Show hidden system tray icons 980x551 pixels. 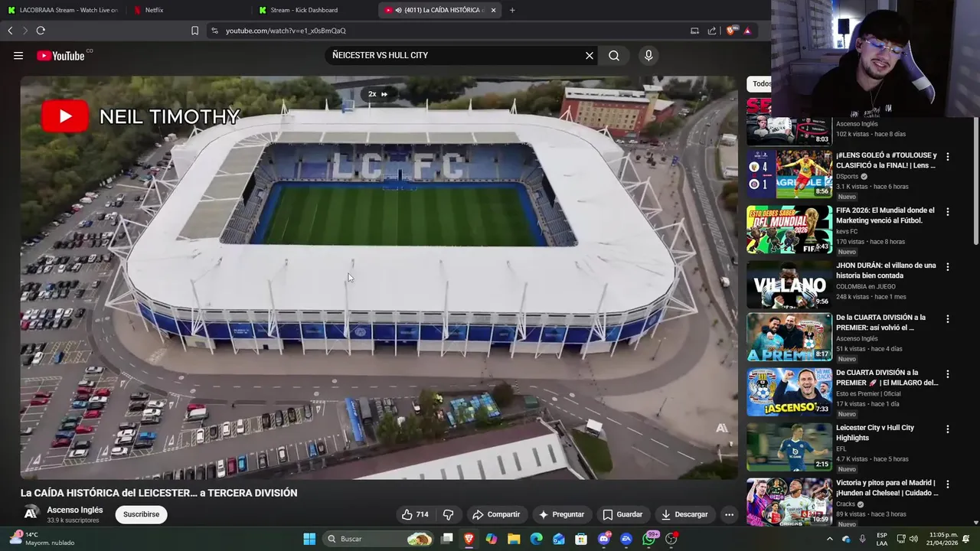[x=829, y=539]
